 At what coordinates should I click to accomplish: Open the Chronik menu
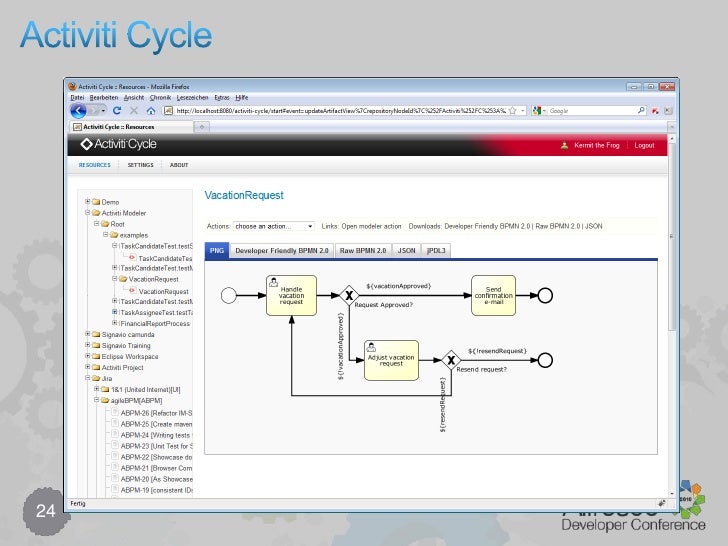click(x=160, y=98)
